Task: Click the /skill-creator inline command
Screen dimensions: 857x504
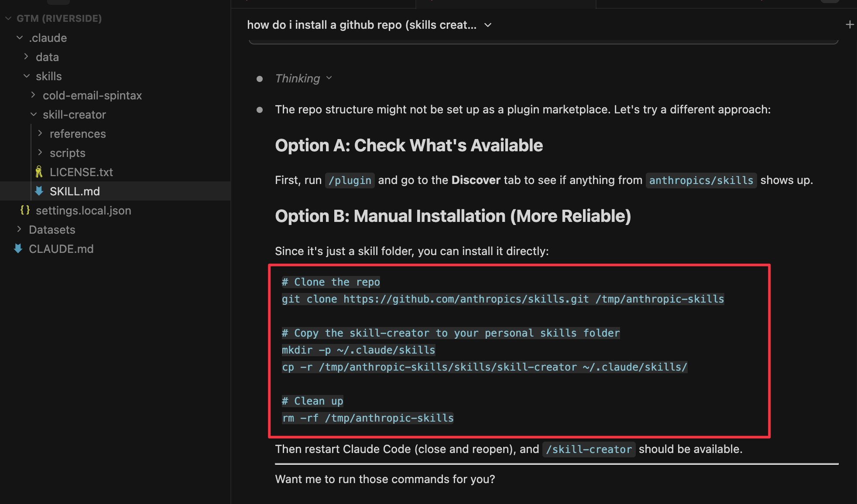Action: [589, 450]
